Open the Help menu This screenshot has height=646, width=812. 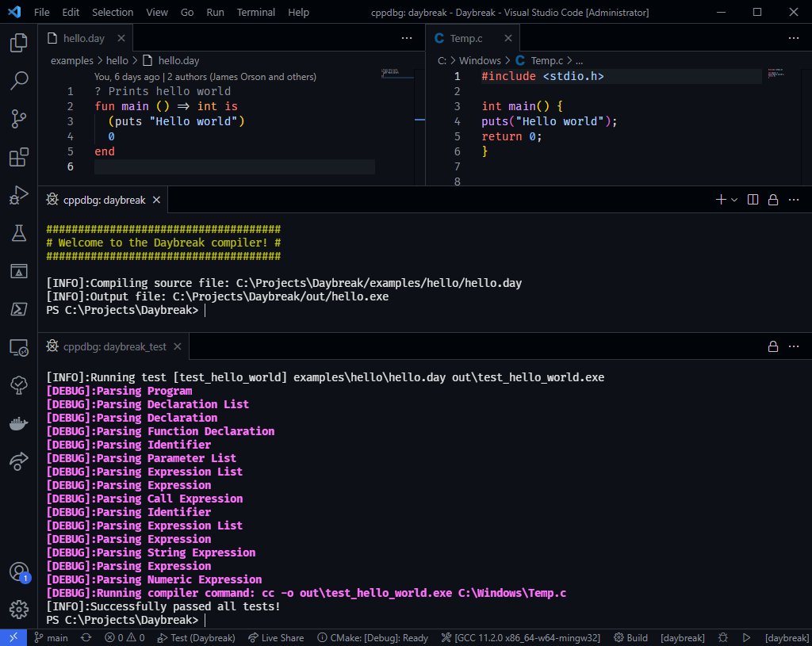tap(298, 12)
